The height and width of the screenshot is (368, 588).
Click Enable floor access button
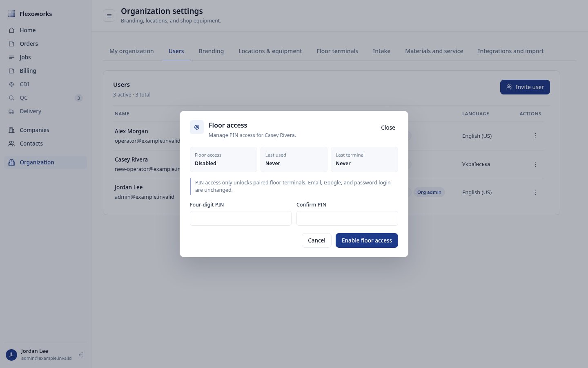367,240
